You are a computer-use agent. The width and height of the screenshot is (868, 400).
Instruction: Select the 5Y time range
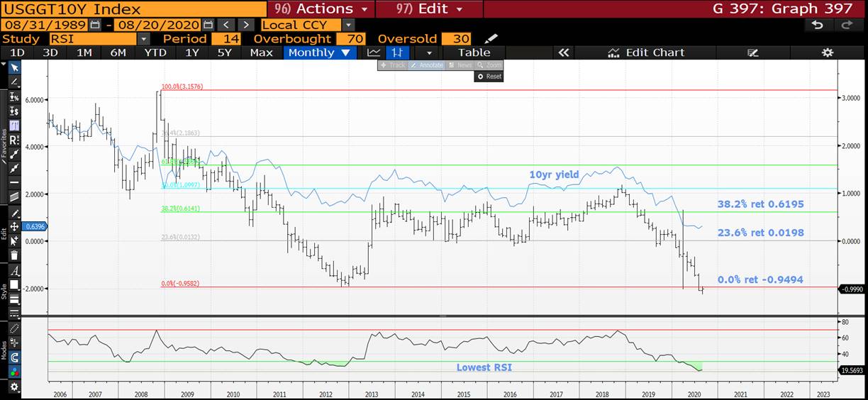click(224, 52)
